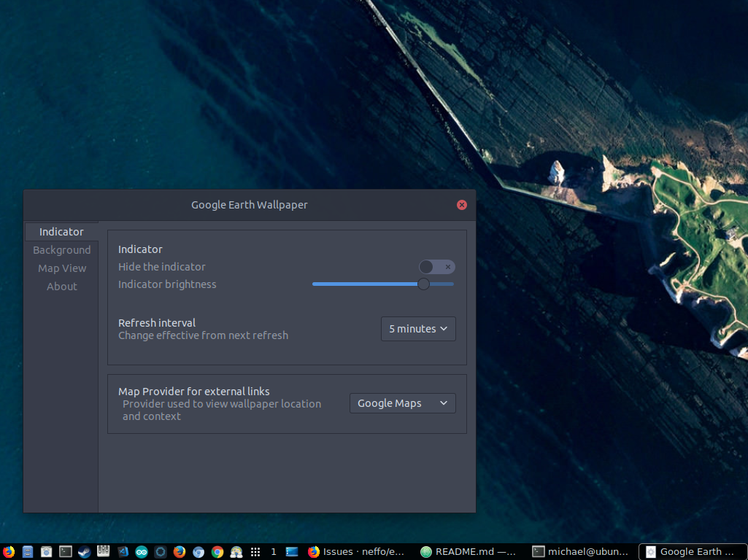Click the Map Provider for external links label
The height and width of the screenshot is (560, 748).
(193, 392)
